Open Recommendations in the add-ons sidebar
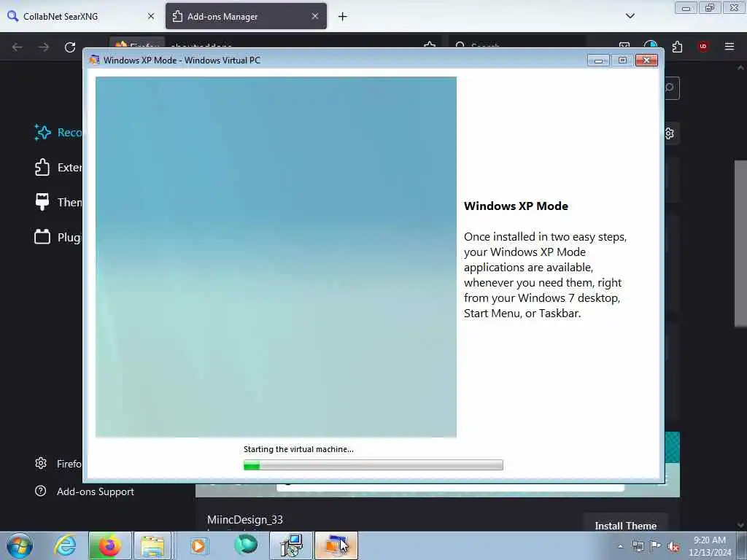The image size is (747, 560). point(58,133)
